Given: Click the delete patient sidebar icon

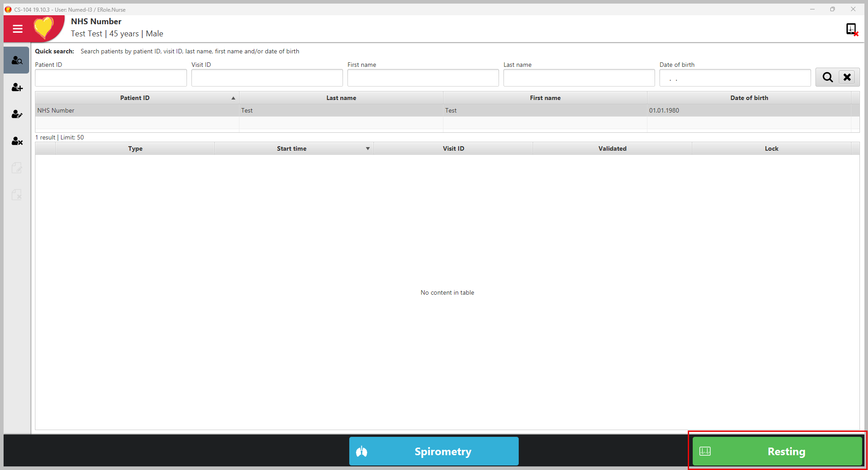Looking at the screenshot, I should (x=17, y=141).
